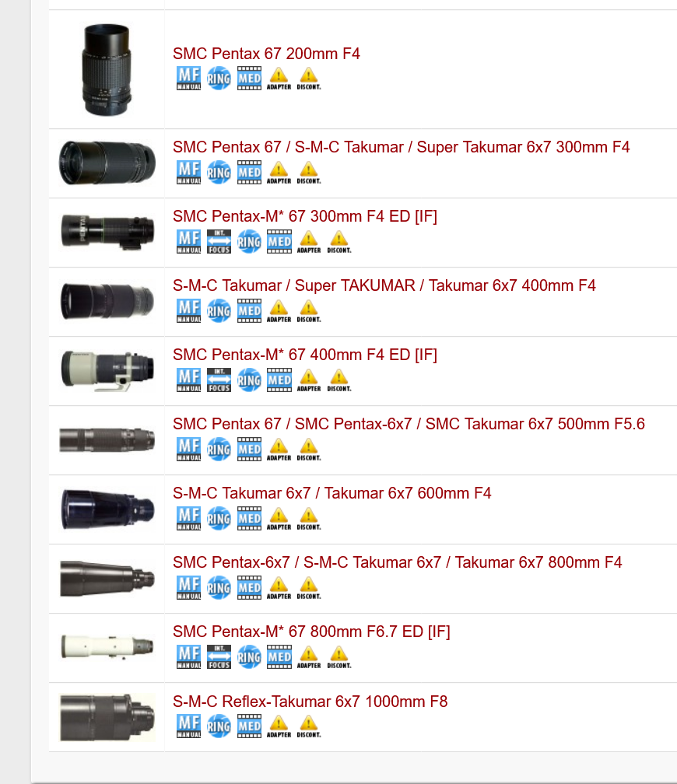Click the MF Manual icon under the 200mm F4 lens
This screenshot has height=784, width=677.
(x=188, y=78)
